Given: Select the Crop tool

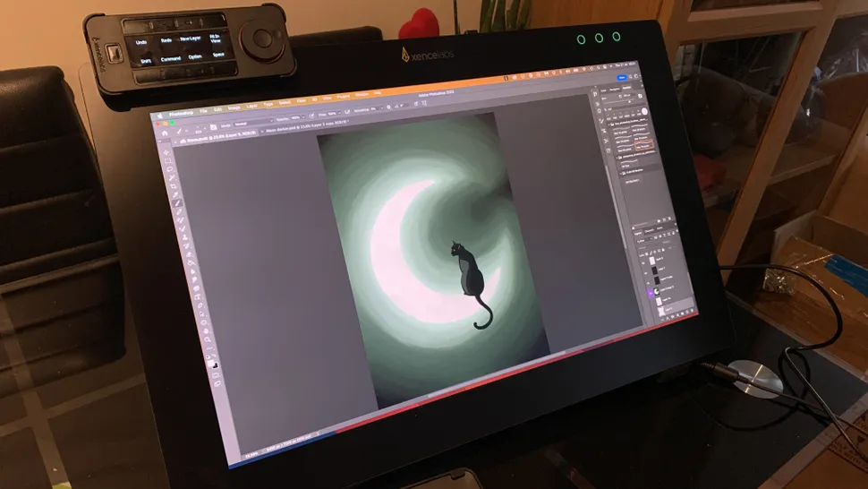Looking at the screenshot, I should [x=174, y=193].
